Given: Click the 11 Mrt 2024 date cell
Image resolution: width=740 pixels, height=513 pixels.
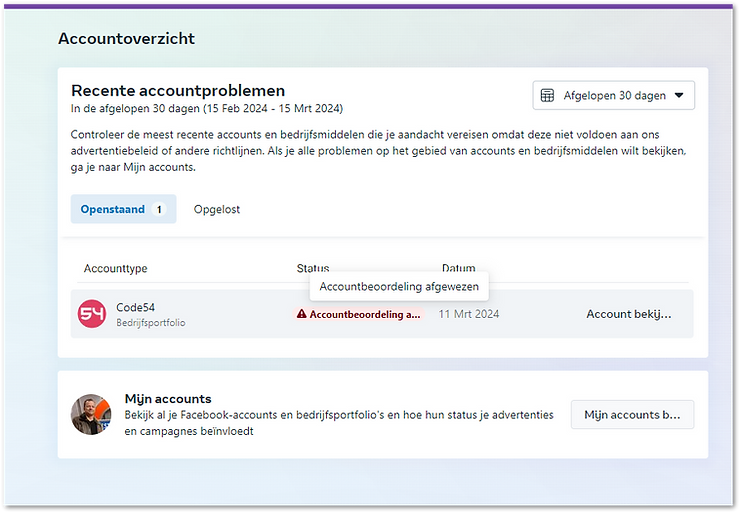Looking at the screenshot, I should click(469, 314).
